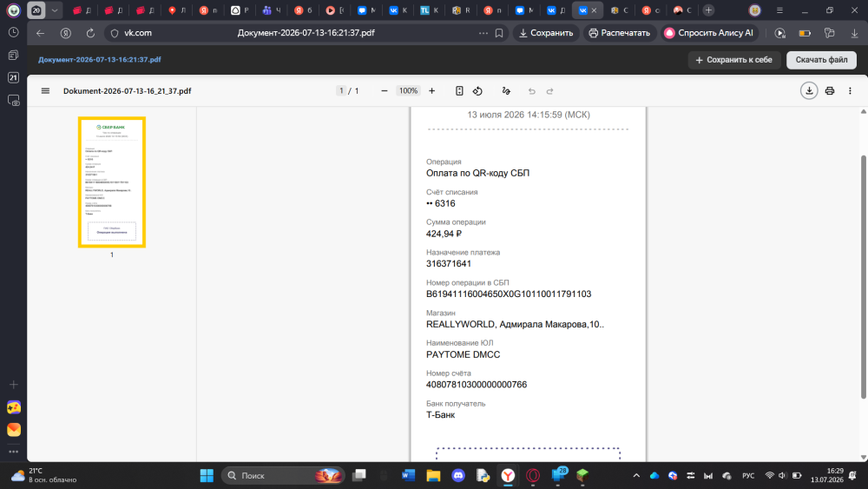The height and width of the screenshot is (489, 868).
Task: Open a new tab with plus button
Action: pyautogui.click(x=708, y=10)
